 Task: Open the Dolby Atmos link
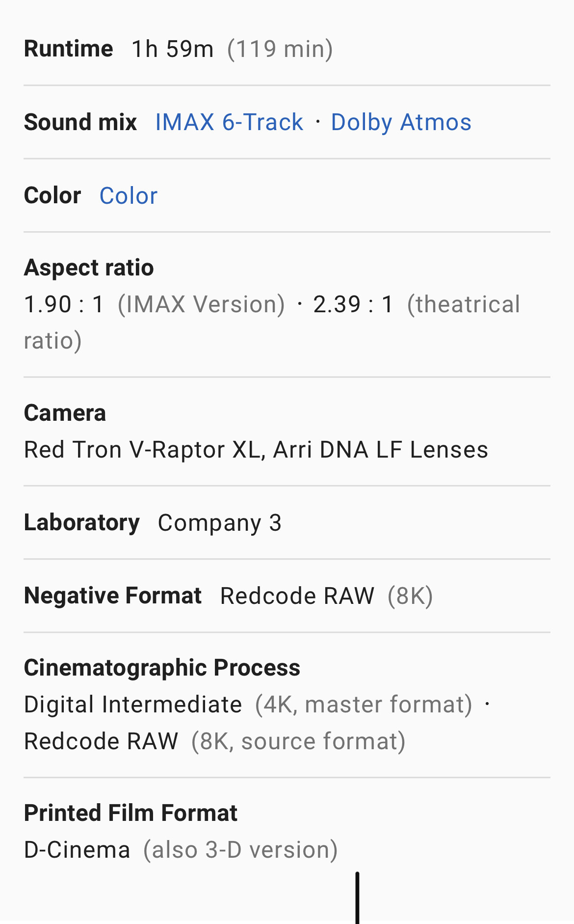click(401, 122)
